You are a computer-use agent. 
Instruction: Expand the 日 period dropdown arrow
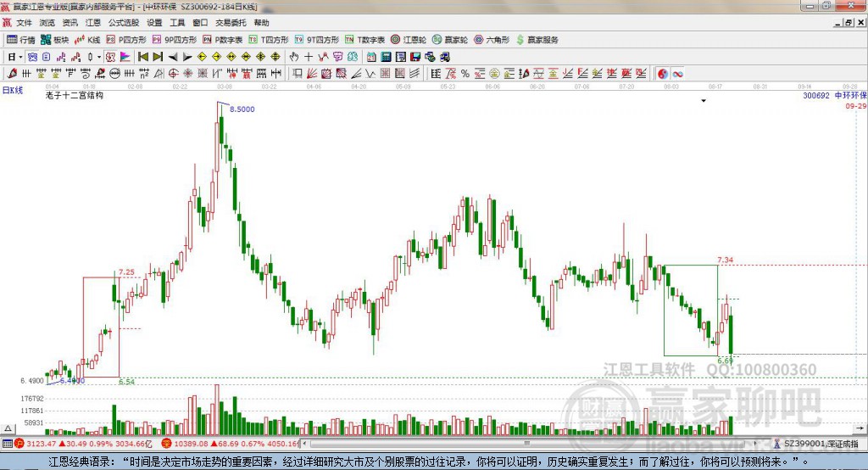20,57
